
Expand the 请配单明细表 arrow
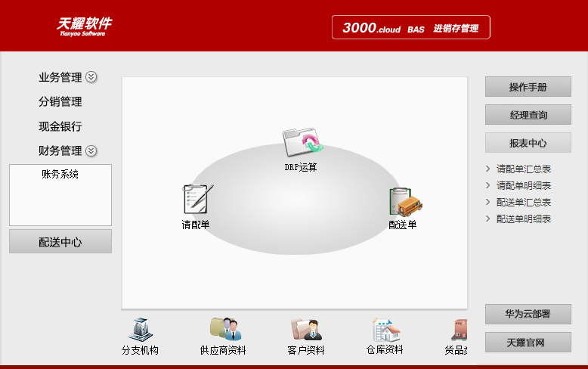click(x=488, y=185)
